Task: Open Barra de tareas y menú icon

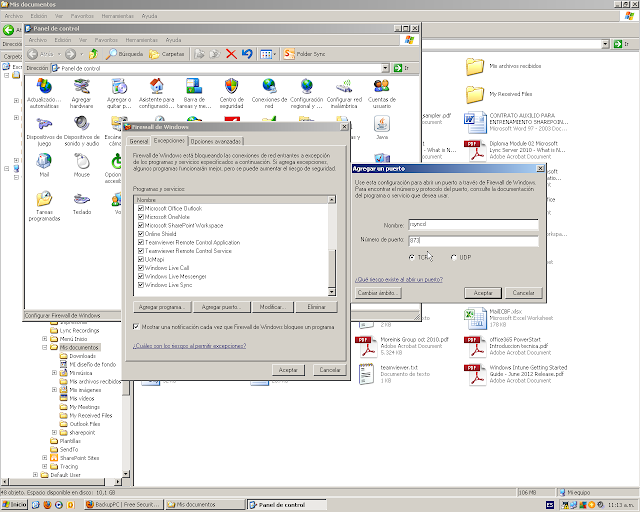Action: [194, 93]
